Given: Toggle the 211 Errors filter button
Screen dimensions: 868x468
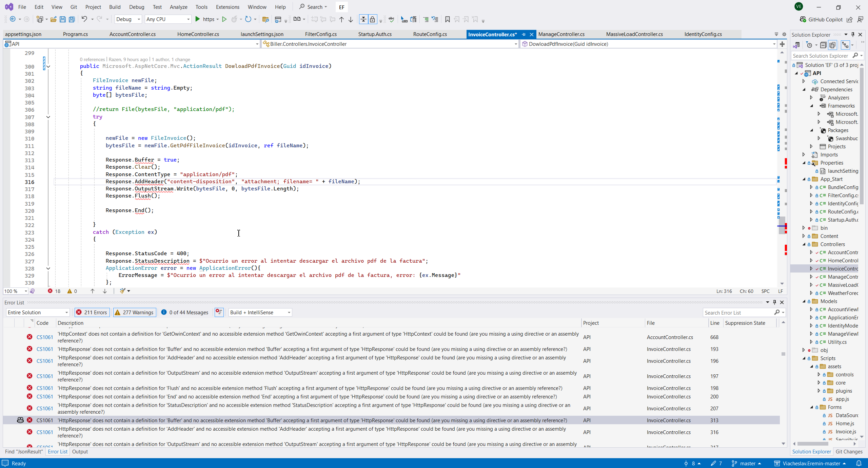Looking at the screenshot, I should click(92, 312).
